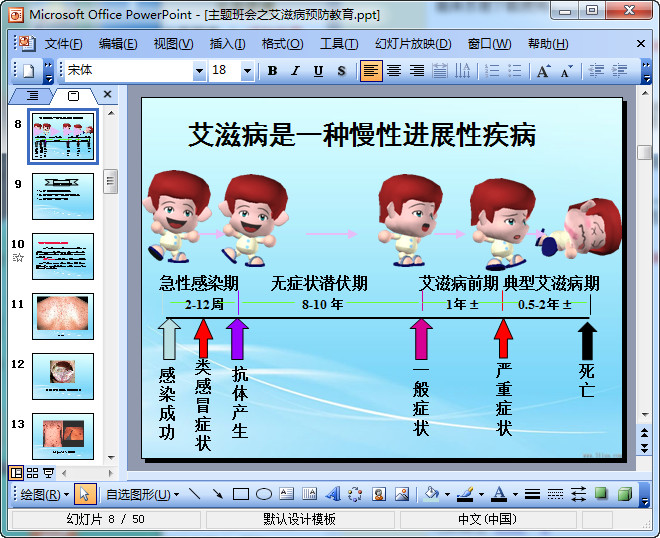Insert WordArt
The height and width of the screenshot is (538, 660).
(333, 494)
